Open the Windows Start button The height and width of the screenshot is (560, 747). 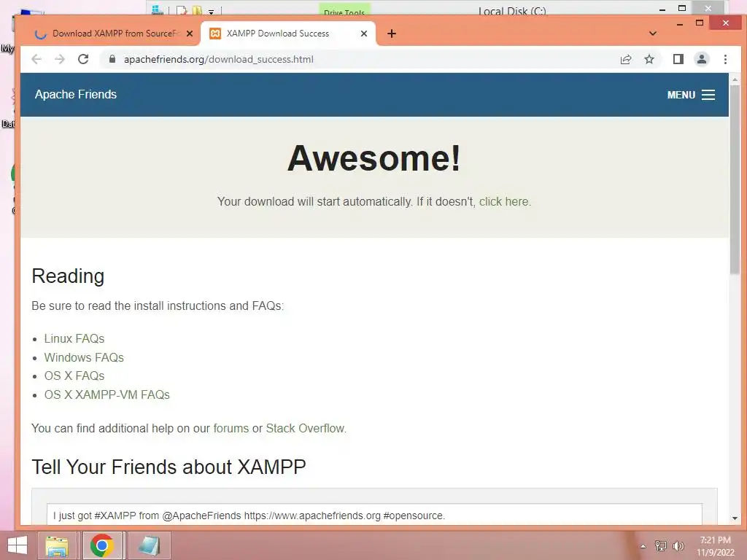click(x=18, y=545)
